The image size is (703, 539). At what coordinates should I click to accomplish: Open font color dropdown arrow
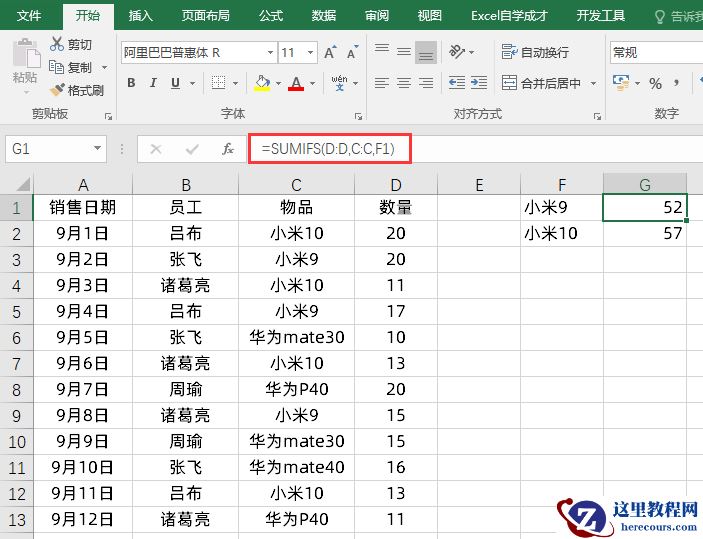tap(312, 83)
